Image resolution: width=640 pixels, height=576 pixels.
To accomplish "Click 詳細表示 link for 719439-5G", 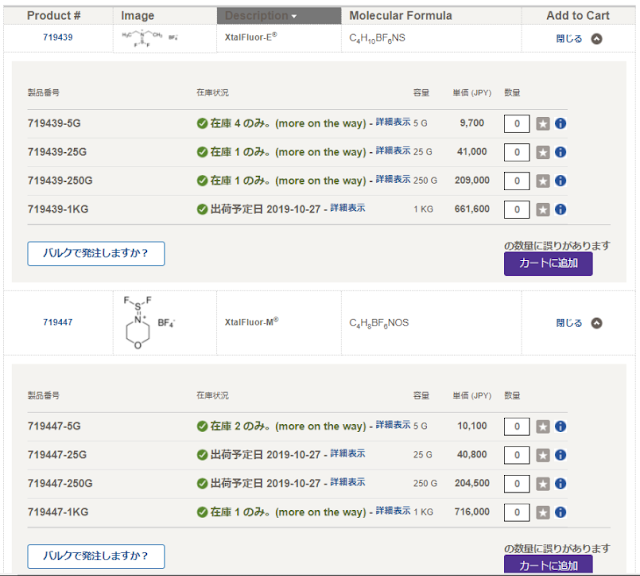I will [393, 122].
